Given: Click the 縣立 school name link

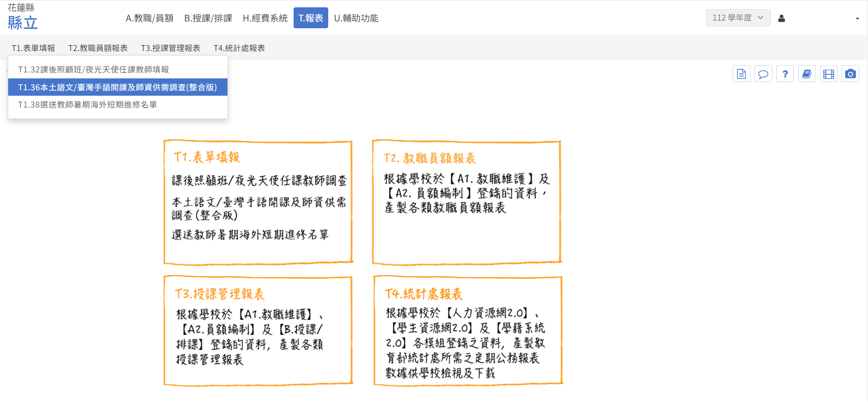Looking at the screenshot, I should coord(23,22).
